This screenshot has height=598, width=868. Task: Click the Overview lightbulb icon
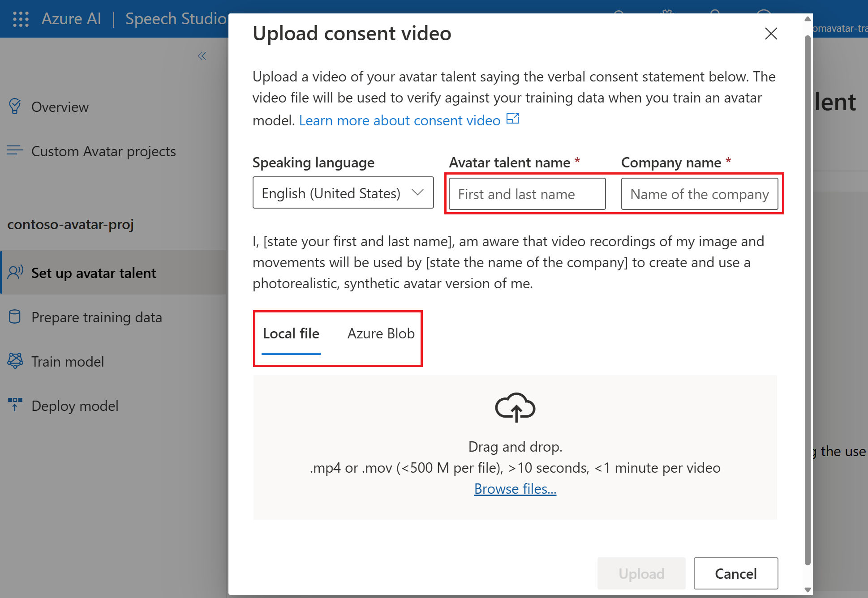click(15, 107)
